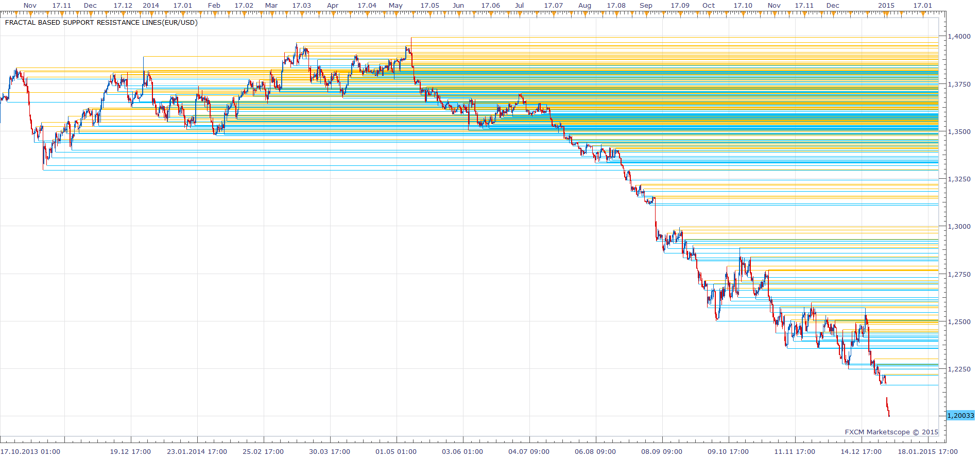Screen dimensions: 980x458
Task: Click the 17.05 top axis label
Action: 430,5
